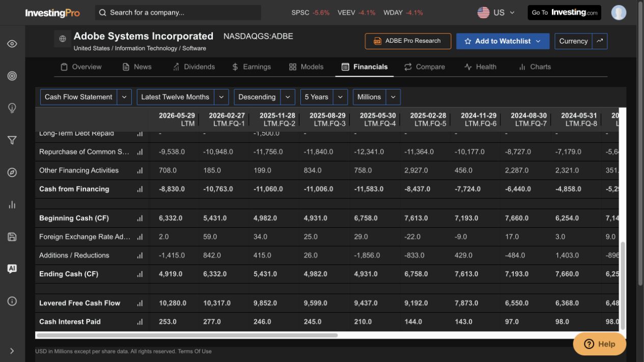Viewport: 644px width, 362px height.
Task: Switch to the Dividends tab
Action: [x=193, y=67]
